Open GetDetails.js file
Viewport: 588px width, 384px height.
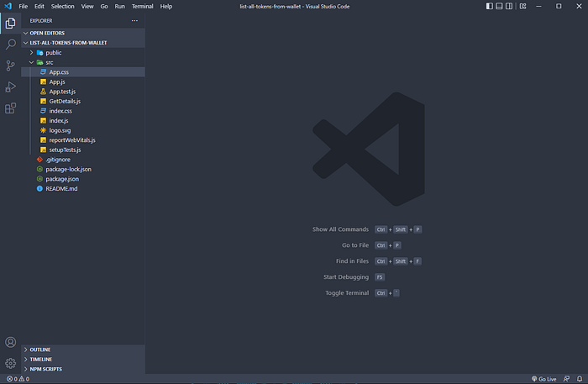point(65,101)
